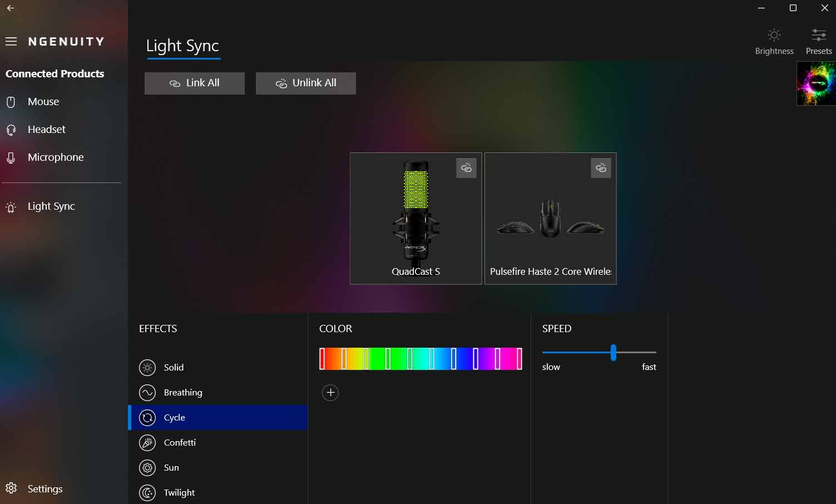Select the colorful preset thumbnail
Screen dimensions: 836x504
click(816, 83)
